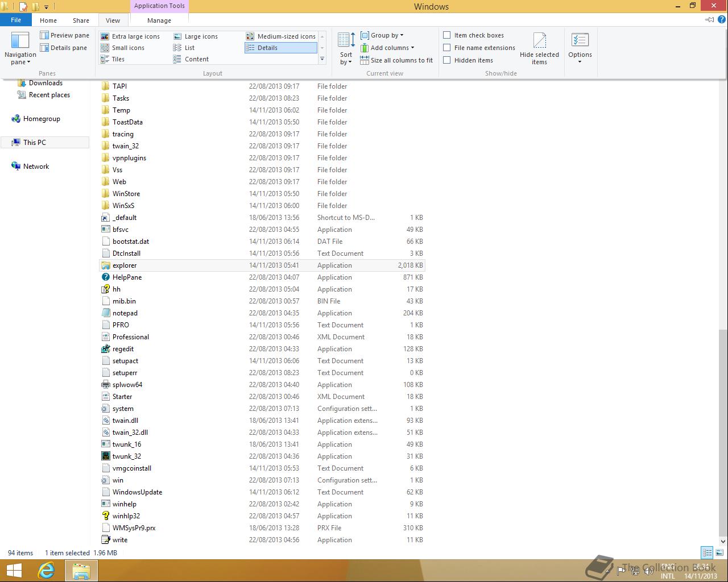Select the regedit application icon
Image resolution: width=728 pixels, height=582 pixels.
[x=105, y=349]
